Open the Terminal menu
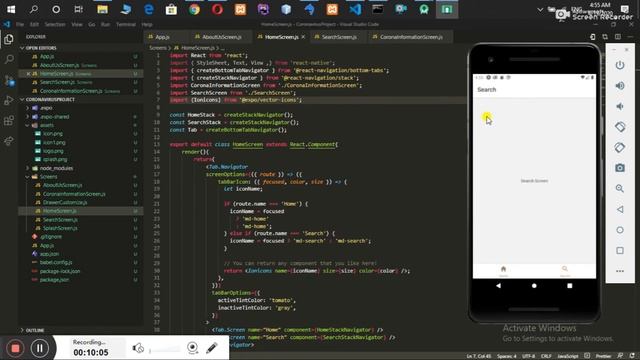Viewport: 640px width, 360px height. pos(126,24)
